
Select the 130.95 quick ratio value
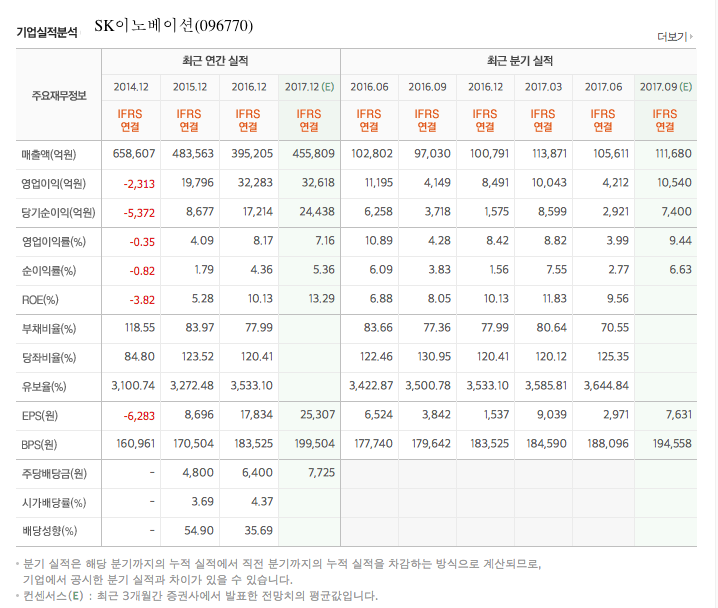(434, 356)
